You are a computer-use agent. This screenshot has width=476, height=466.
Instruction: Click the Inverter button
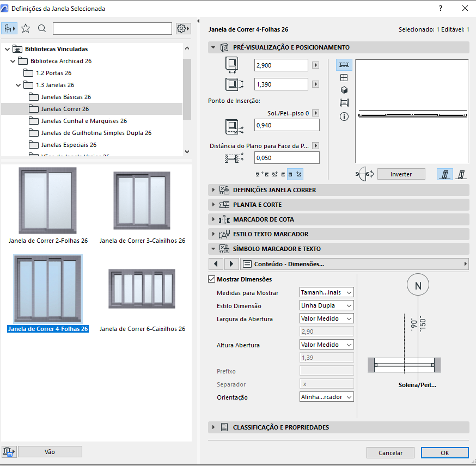tap(401, 174)
